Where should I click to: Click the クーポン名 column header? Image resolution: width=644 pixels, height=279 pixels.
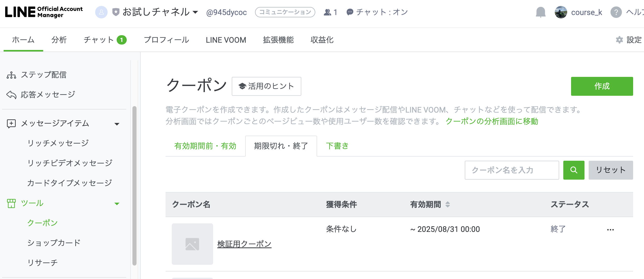point(191,204)
